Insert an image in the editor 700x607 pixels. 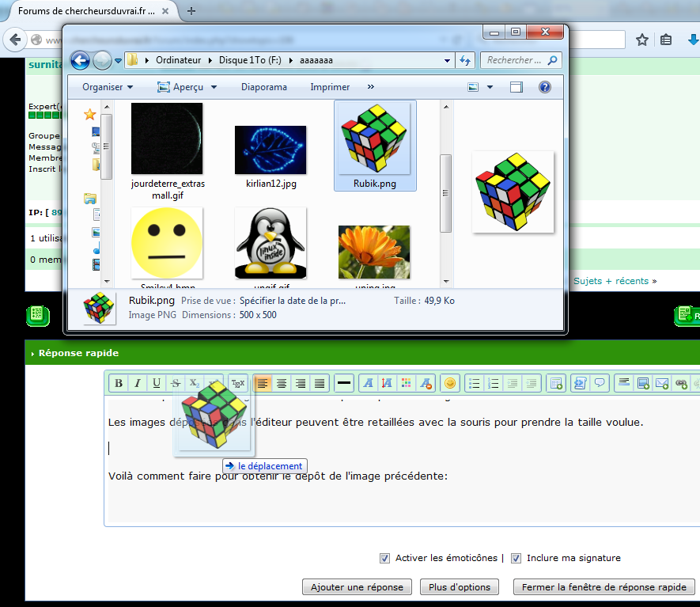tap(643, 383)
